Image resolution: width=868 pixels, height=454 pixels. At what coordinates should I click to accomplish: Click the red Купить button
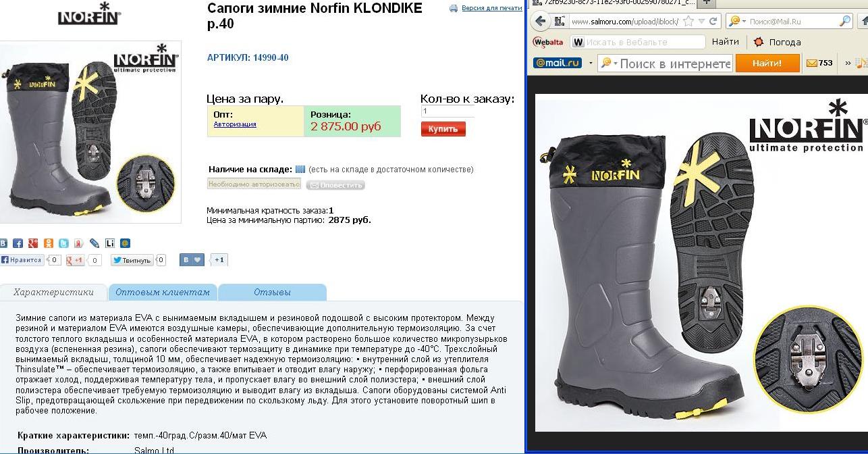(443, 129)
